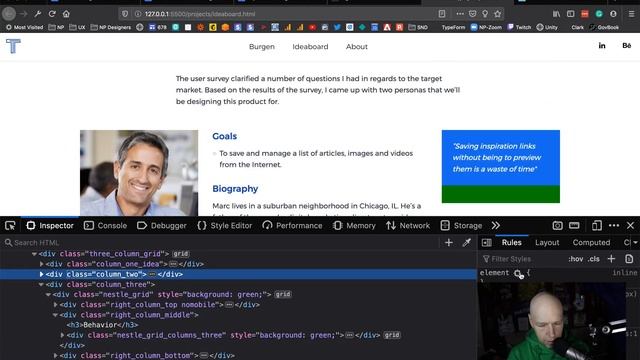Focus the Filter Styles field
640x360 pixels.
click(x=522, y=259)
